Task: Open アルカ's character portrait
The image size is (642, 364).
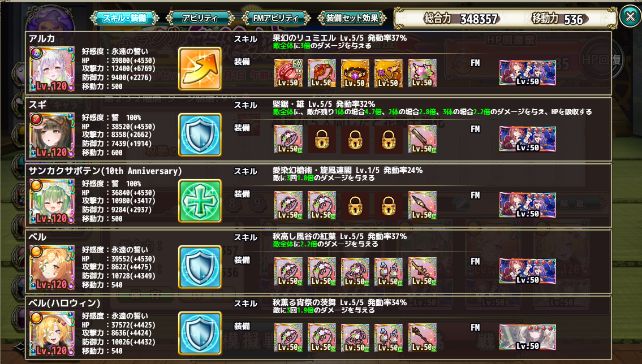Action: pyautogui.click(x=52, y=69)
